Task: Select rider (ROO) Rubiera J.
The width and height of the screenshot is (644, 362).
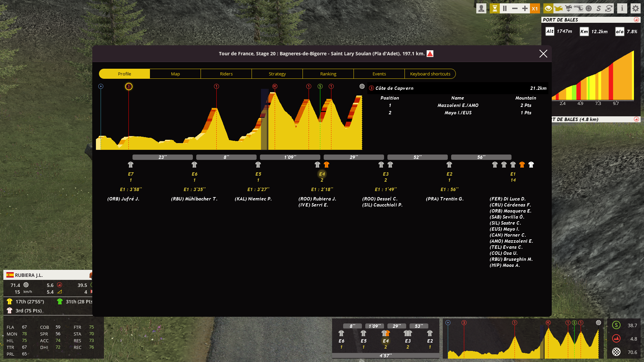Action: pyautogui.click(x=317, y=199)
